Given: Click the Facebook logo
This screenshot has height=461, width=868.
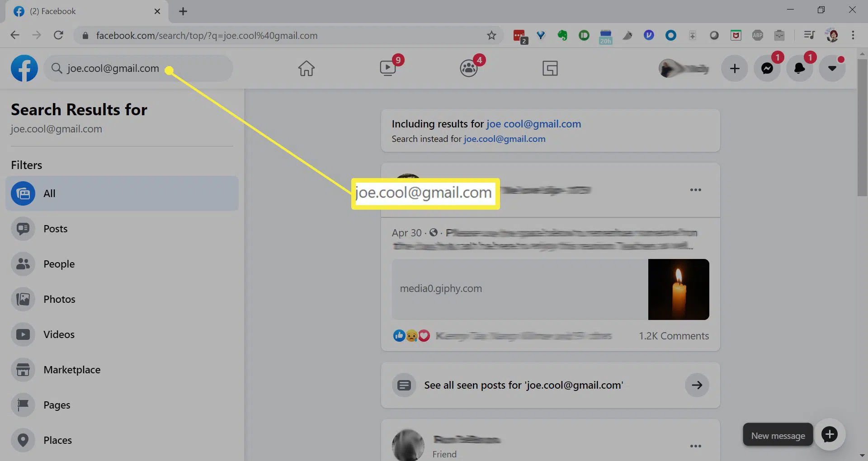Looking at the screenshot, I should (24, 68).
